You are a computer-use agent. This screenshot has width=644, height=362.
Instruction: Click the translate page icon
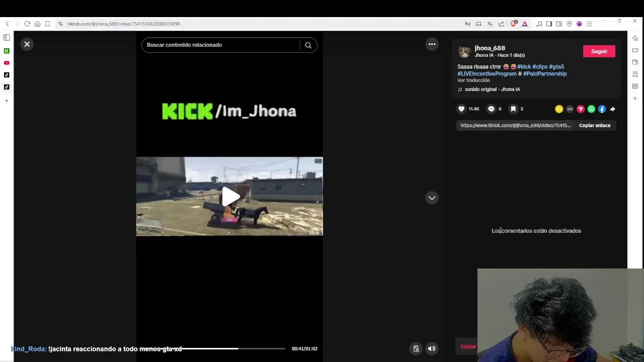(x=490, y=24)
